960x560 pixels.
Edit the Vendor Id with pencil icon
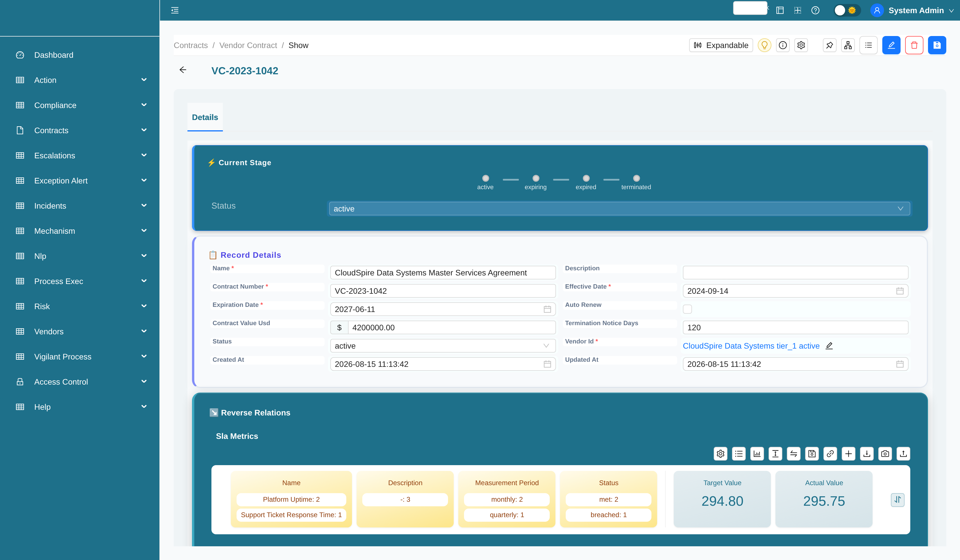[x=829, y=346]
